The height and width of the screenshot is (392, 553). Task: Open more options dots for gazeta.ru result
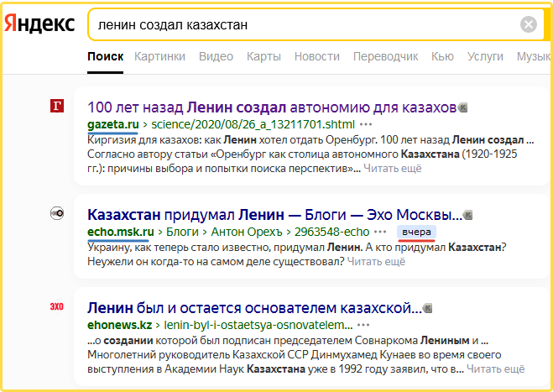366,124
